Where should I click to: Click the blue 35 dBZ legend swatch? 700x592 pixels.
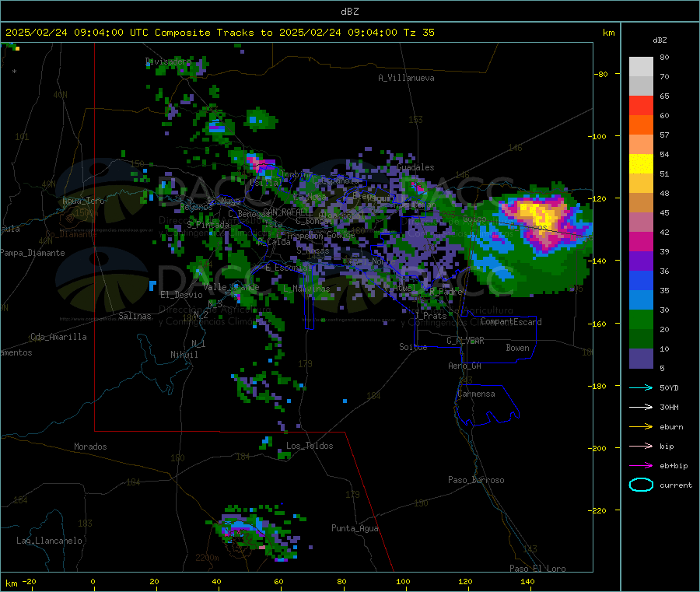pos(641,280)
